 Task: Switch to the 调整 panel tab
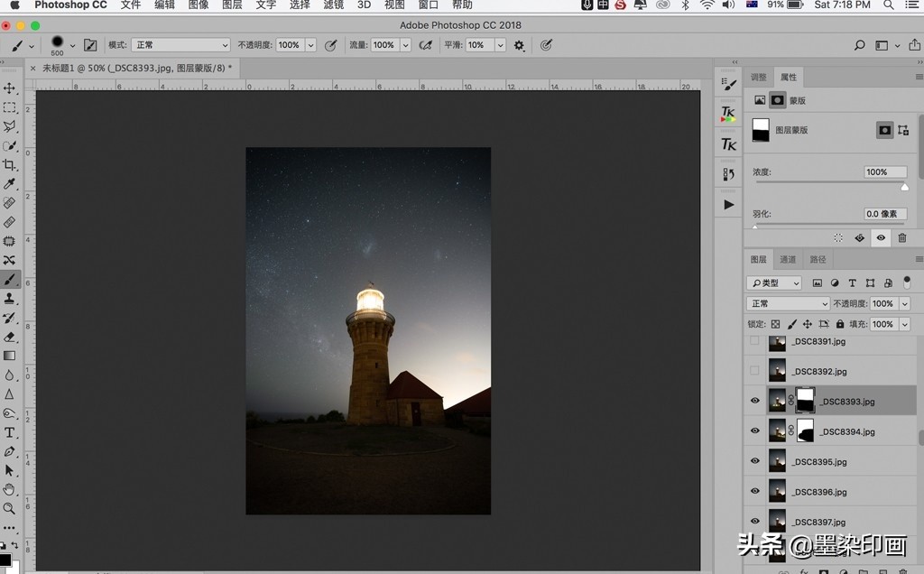coord(759,78)
